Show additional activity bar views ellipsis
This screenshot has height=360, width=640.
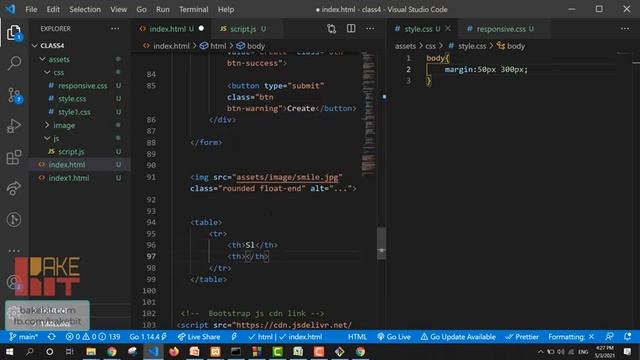pyautogui.click(x=14, y=251)
